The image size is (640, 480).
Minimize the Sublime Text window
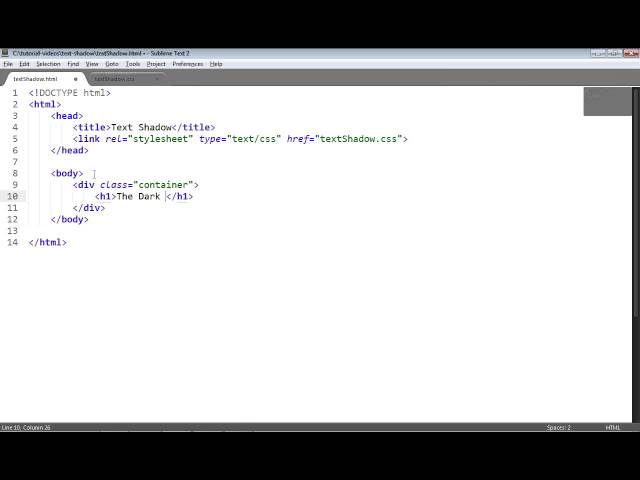pos(598,53)
